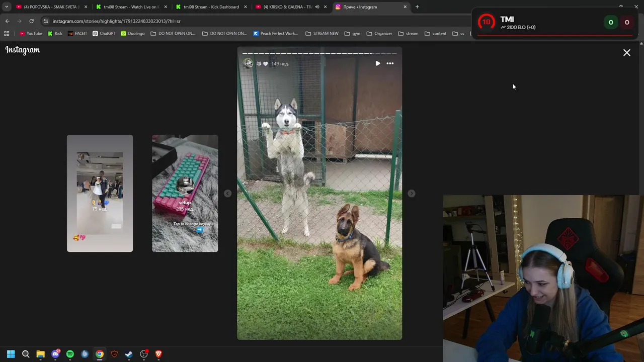Open File Explorer from taskbar
The width and height of the screenshot is (644, 362).
click(x=41, y=354)
